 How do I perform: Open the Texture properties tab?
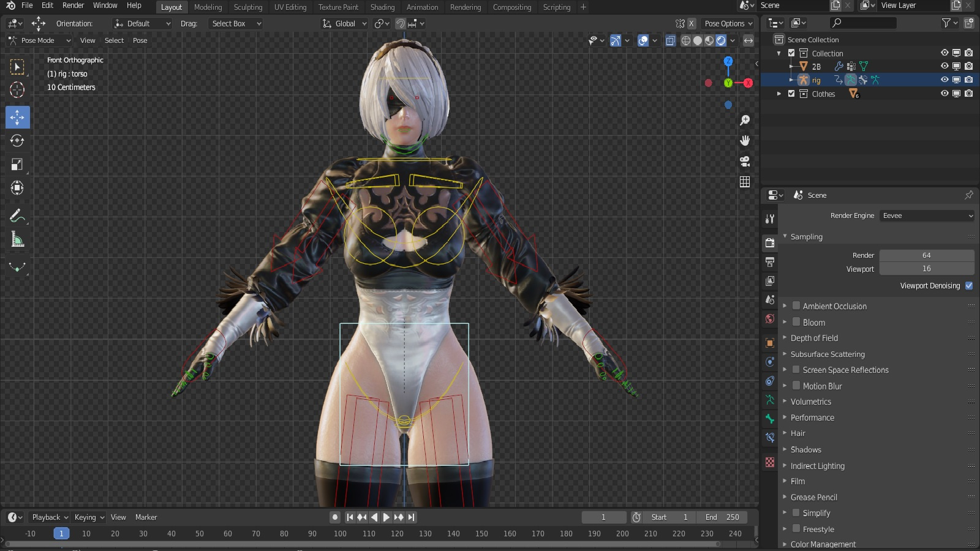(770, 462)
